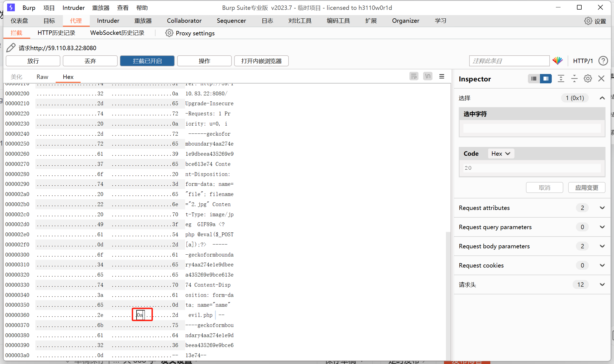Select the 0a hex cell in row 00000360

[x=140, y=315]
